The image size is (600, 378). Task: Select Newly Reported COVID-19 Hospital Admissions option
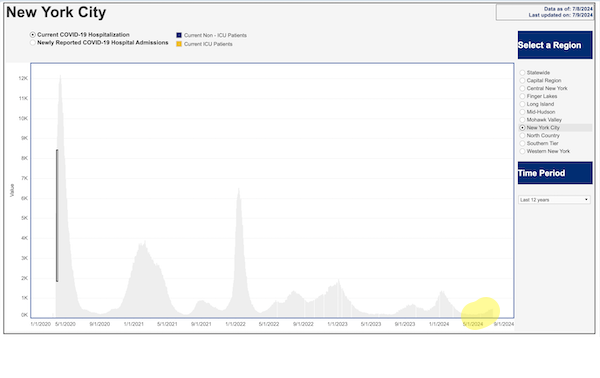[x=33, y=43]
